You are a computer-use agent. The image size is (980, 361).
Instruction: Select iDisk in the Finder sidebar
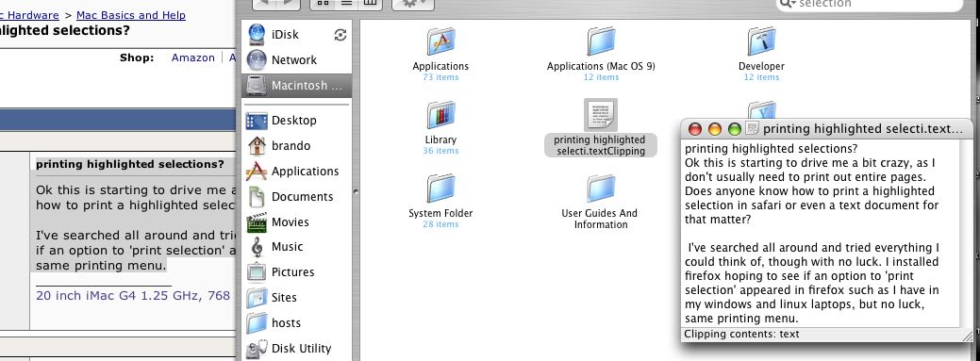coord(284,34)
